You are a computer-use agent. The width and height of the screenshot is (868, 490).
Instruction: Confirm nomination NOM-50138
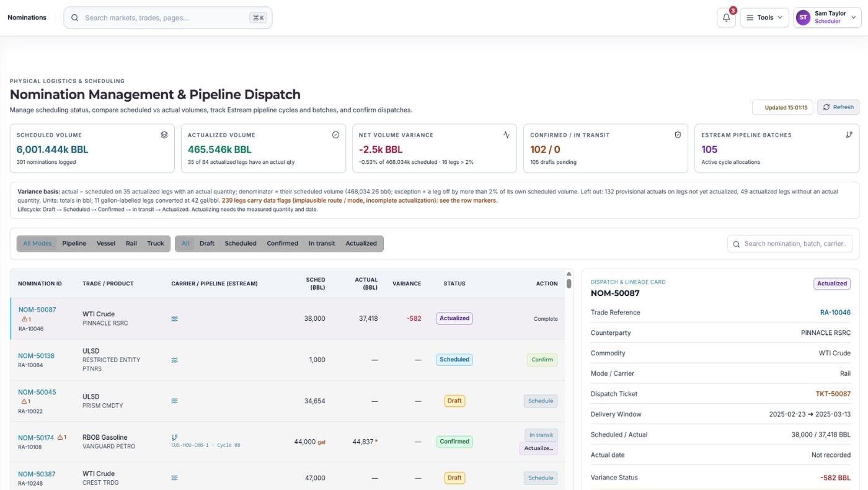coord(542,360)
